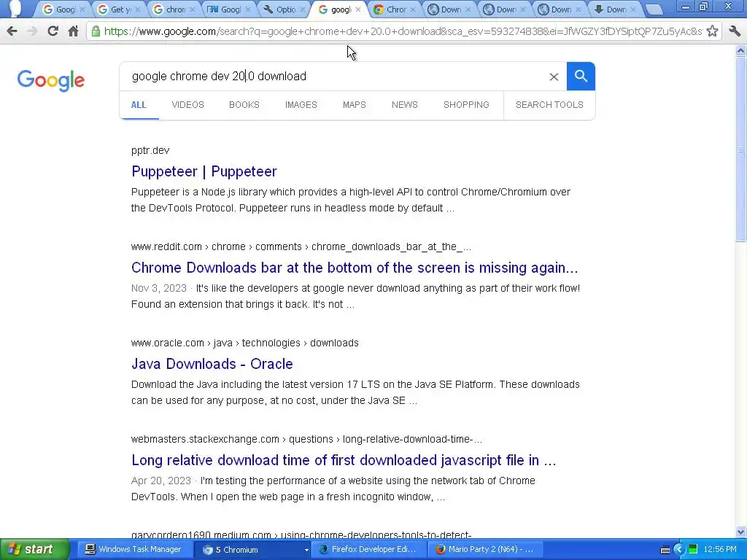Viewport: 747px width, 560px height.
Task: Close the Options wrench tab
Action: coord(303,9)
